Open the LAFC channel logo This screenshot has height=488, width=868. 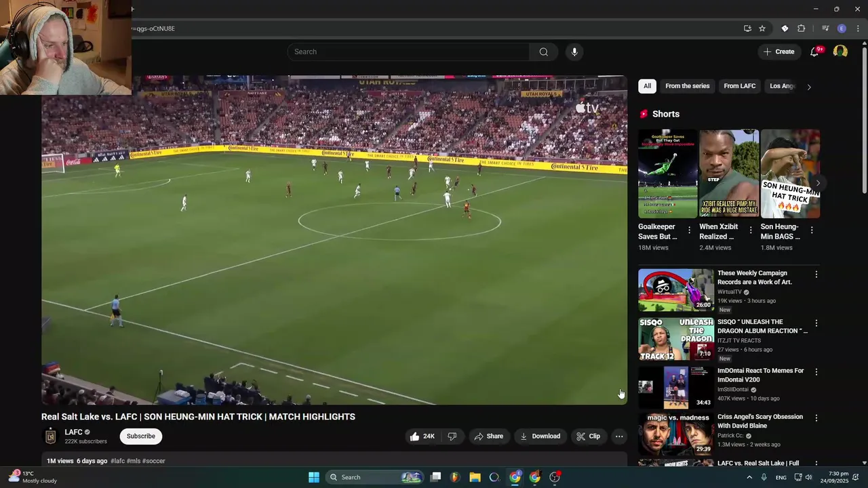[x=50, y=436]
